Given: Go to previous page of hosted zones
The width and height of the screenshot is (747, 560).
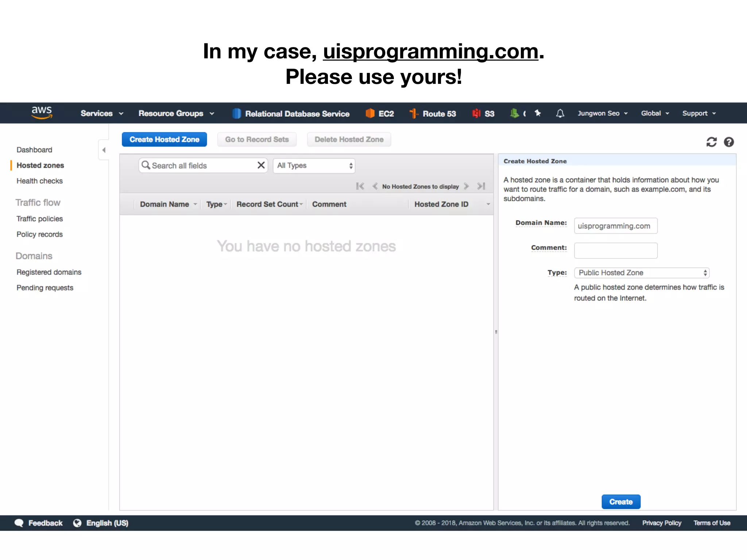Looking at the screenshot, I should tap(375, 186).
